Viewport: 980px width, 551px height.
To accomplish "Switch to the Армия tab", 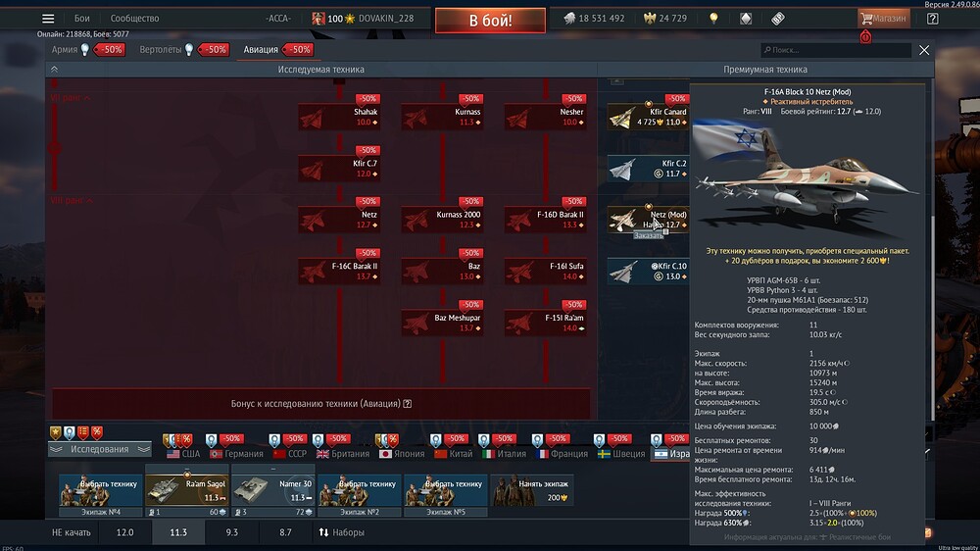I will 65,49.
